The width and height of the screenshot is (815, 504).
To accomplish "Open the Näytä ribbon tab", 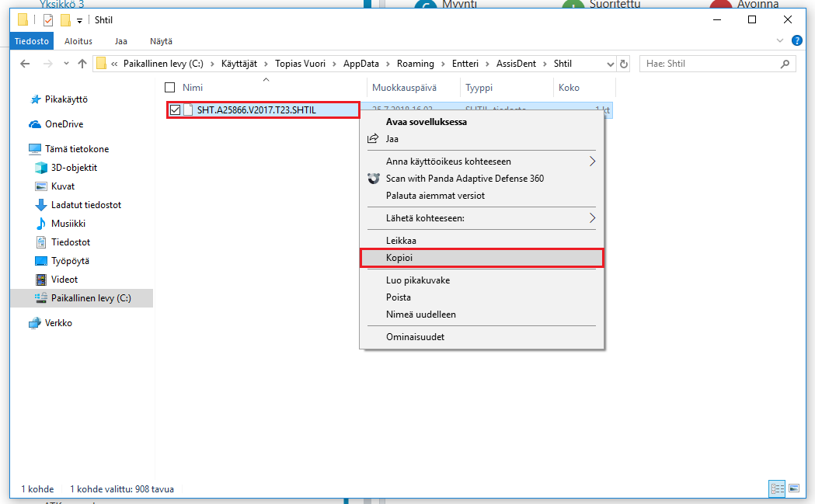I will 161,41.
